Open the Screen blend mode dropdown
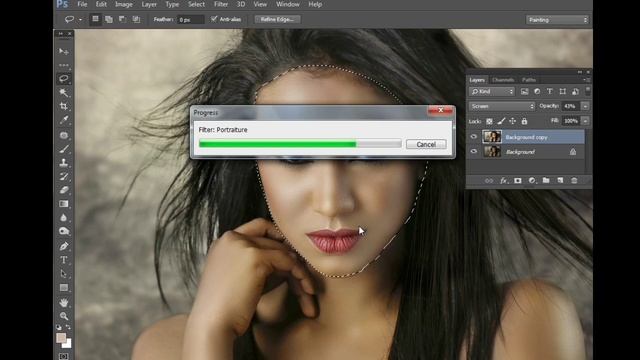This screenshot has height=360, width=640. [502, 106]
